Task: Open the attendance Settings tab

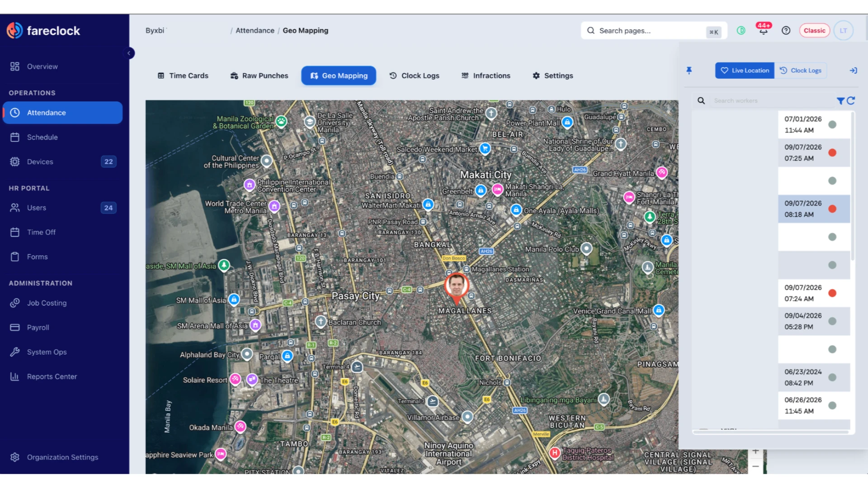Action: point(553,75)
